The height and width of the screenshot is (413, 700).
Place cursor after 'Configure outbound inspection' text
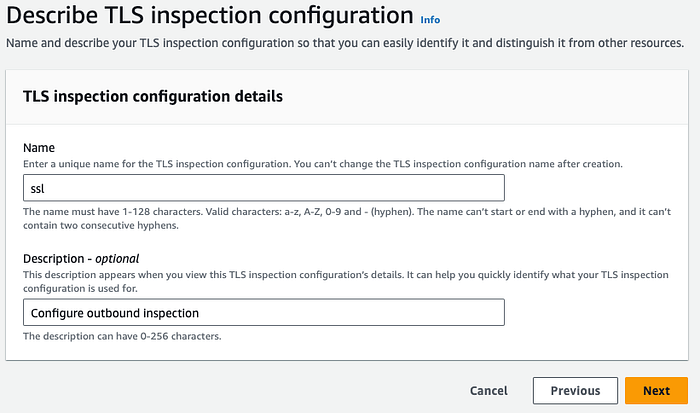pos(201,313)
